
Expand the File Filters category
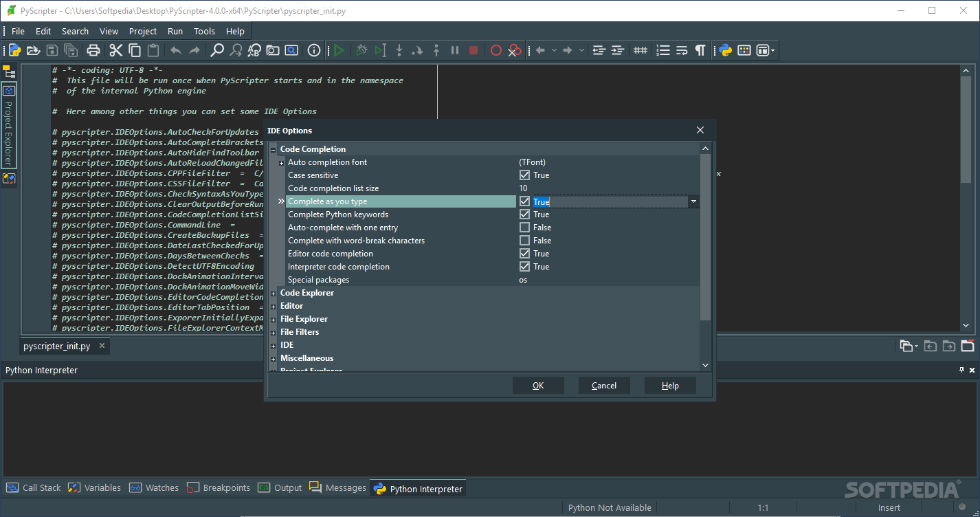pos(273,333)
